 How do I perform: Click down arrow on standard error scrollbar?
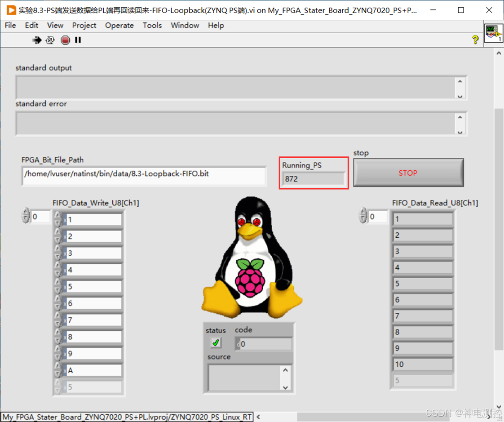(x=460, y=132)
